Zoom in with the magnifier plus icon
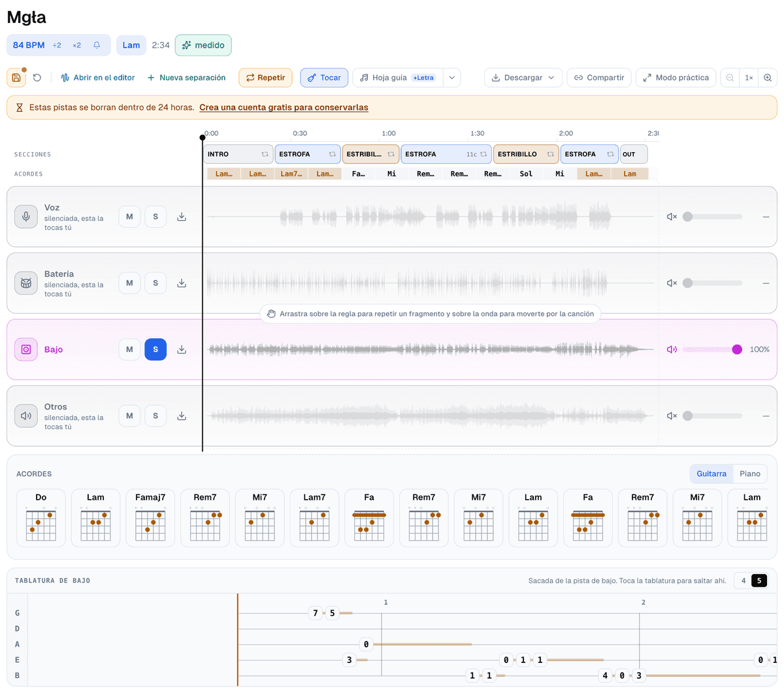 click(768, 78)
